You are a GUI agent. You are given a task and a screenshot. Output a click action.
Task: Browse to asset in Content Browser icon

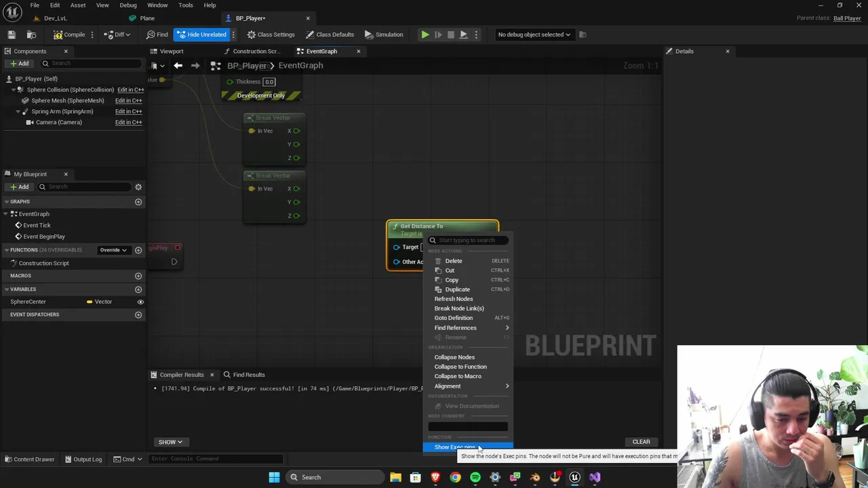31,35
